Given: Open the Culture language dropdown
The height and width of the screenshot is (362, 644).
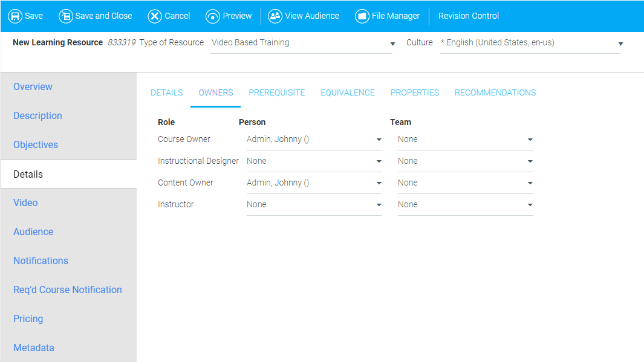Looking at the screenshot, I should coord(530,43).
